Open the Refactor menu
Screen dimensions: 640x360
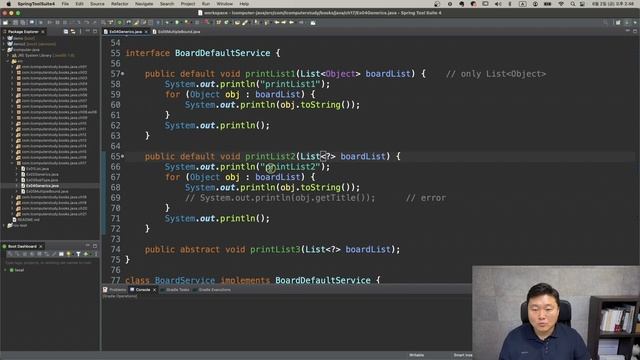[120, 4]
